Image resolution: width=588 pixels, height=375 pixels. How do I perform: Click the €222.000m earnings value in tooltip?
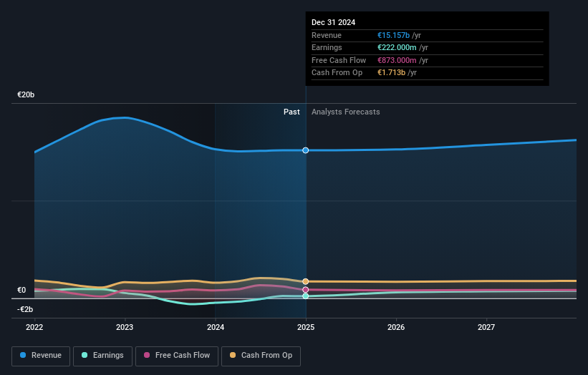pyautogui.click(x=397, y=47)
